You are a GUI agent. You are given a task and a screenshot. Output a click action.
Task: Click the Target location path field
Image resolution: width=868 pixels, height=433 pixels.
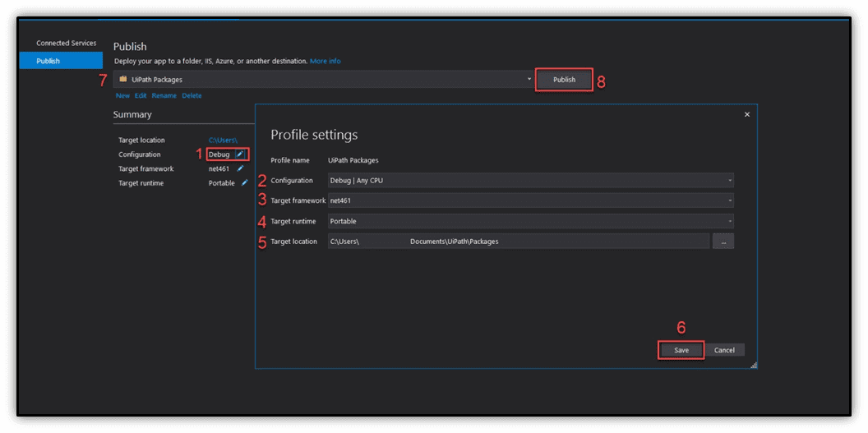[518, 241]
